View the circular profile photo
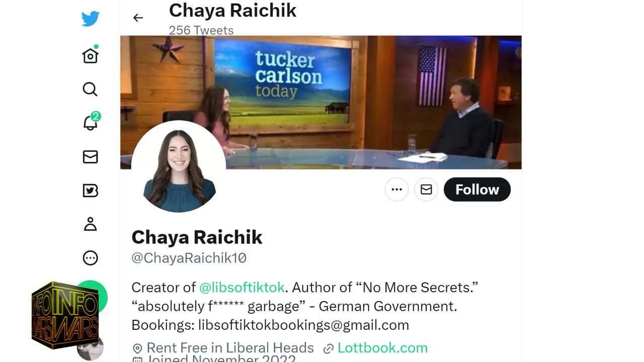 (178, 168)
